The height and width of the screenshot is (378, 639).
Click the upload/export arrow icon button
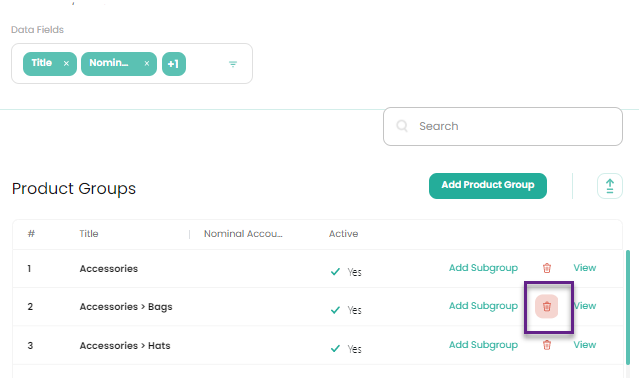click(610, 186)
